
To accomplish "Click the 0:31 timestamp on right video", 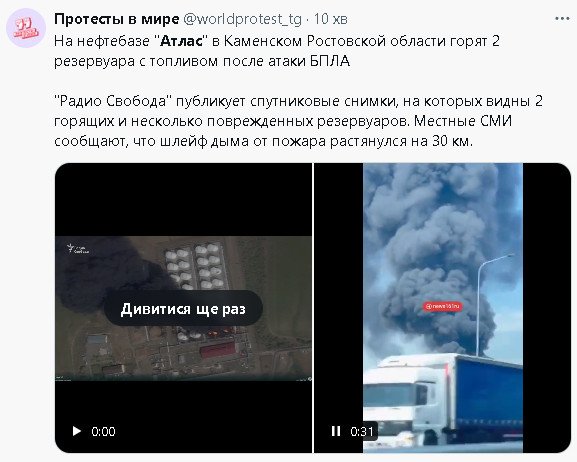I will [362, 431].
